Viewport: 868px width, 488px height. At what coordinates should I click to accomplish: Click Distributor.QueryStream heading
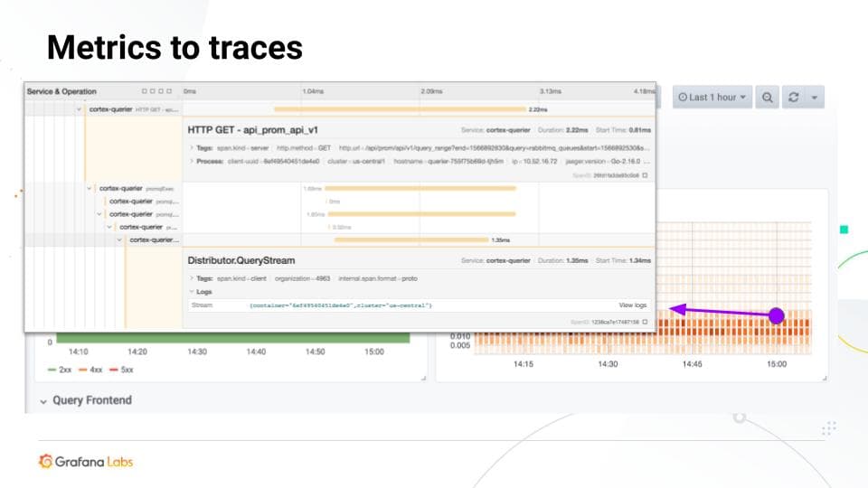tap(241, 260)
